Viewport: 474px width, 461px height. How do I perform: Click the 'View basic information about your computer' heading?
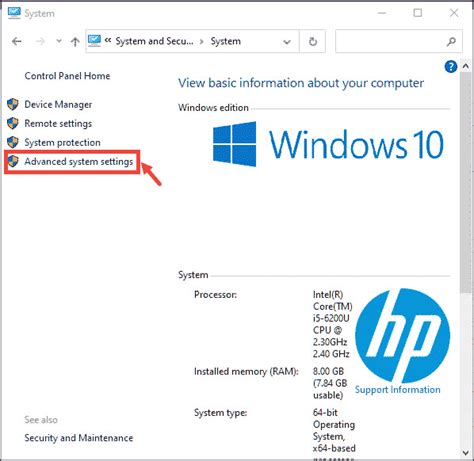coord(301,83)
